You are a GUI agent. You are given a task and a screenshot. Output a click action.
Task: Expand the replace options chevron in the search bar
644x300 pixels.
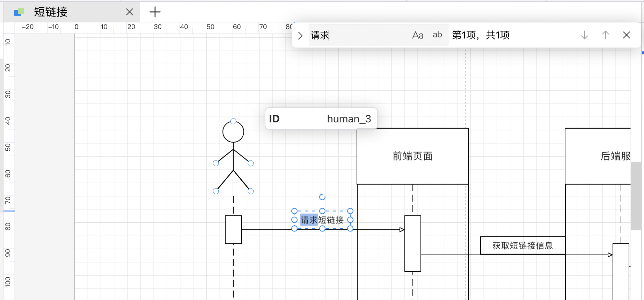click(x=300, y=35)
